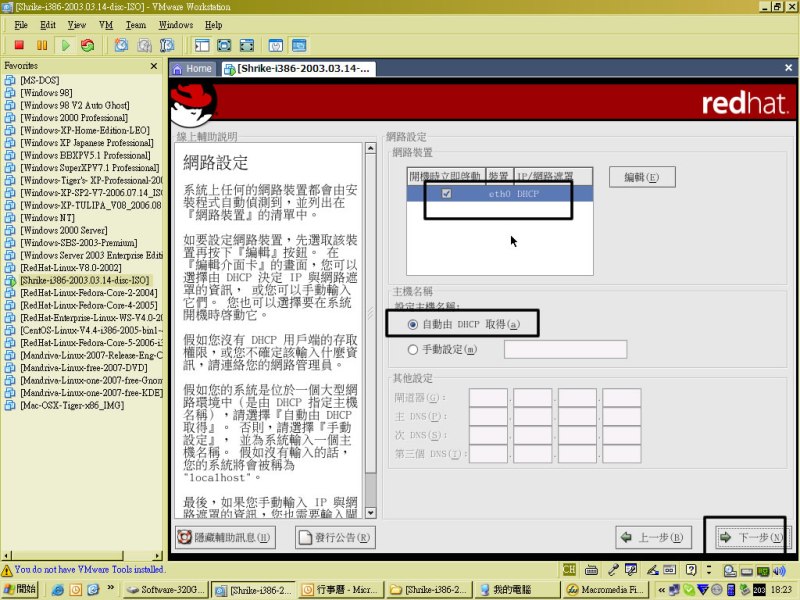Click the first gateway (閘道器) octet field
The height and width of the screenshot is (600, 800).
pos(488,397)
